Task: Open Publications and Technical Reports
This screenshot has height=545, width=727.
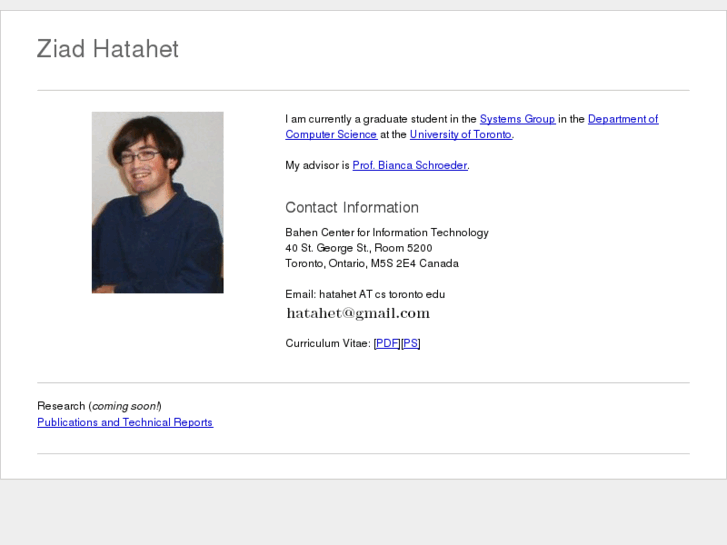Action: (x=125, y=423)
